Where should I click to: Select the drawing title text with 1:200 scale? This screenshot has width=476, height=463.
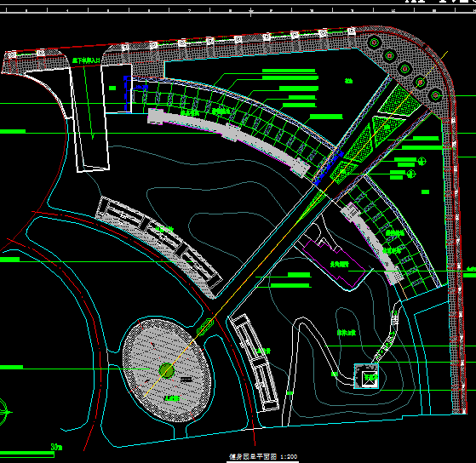point(263,457)
